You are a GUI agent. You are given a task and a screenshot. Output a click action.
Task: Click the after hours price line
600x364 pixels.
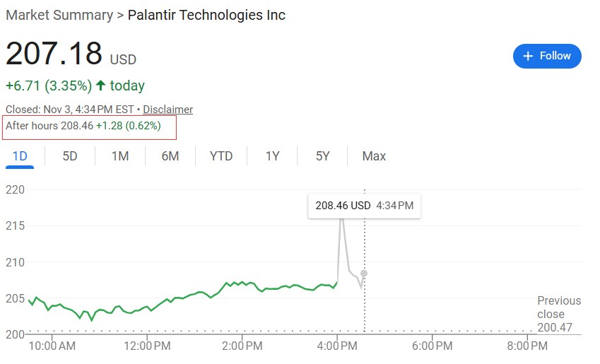point(83,127)
